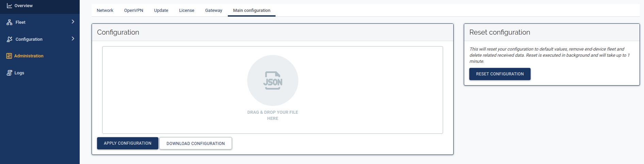Click the Fleet network hierarchy icon
The height and width of the screenshot is (164, 644).
(x=10, y=22)
